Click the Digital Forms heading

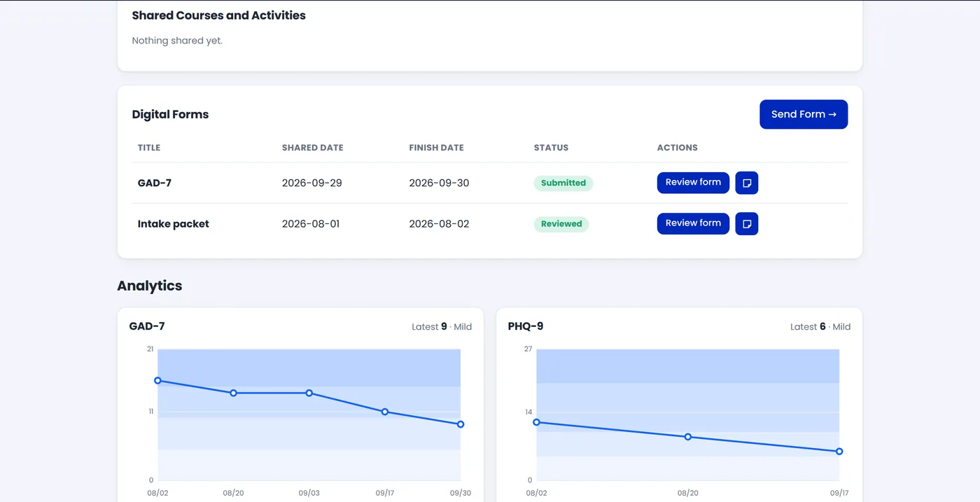pyautogui.click(x=171, y=114)
